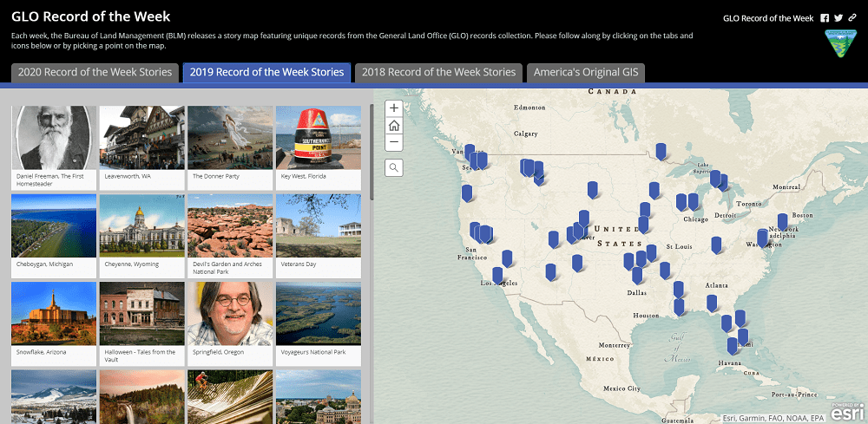This screenshot has width=868, height=424.
Task: Open The Donner Party story
Action: 230,148
